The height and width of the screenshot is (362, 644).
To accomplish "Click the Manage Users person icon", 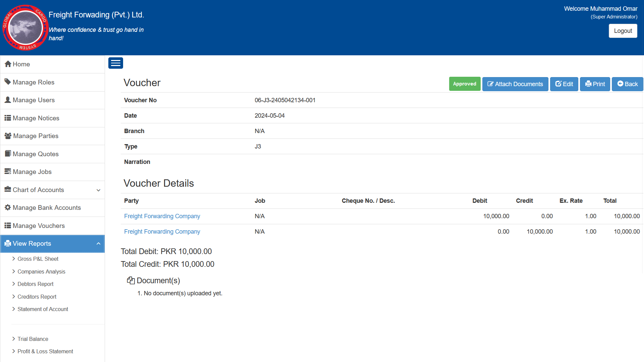I will [8, 100].
